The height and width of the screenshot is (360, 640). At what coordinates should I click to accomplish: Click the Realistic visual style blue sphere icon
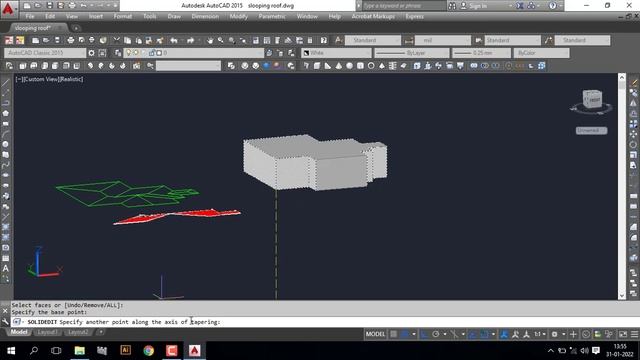pos(267,66)
